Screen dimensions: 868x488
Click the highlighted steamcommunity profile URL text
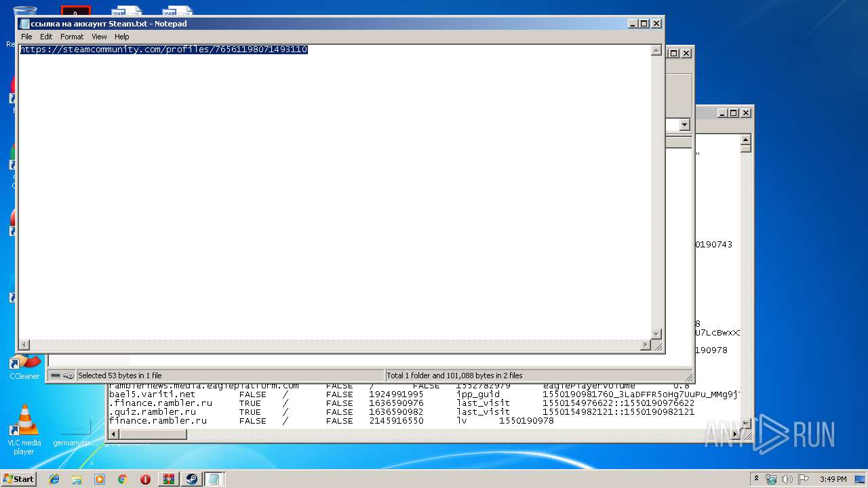coord(164,49)
